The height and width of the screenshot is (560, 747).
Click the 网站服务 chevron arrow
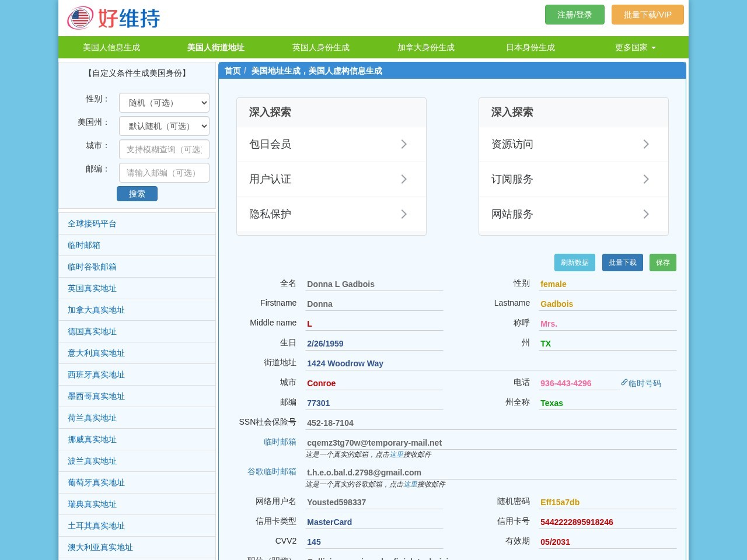[x=646, y=214]
